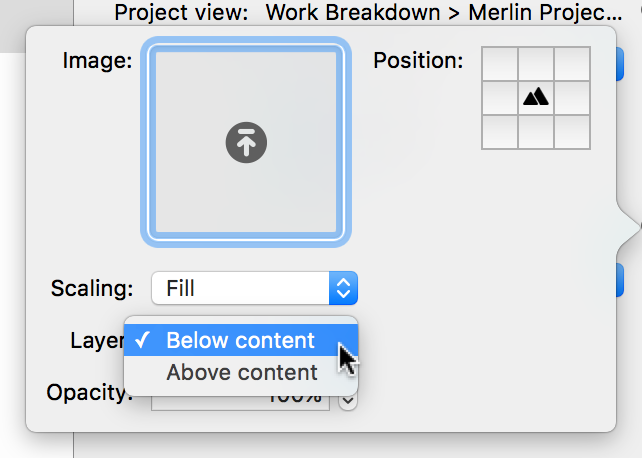642x458 pixels.
Task: Set position to top-center grid cell
Action: 536,63
